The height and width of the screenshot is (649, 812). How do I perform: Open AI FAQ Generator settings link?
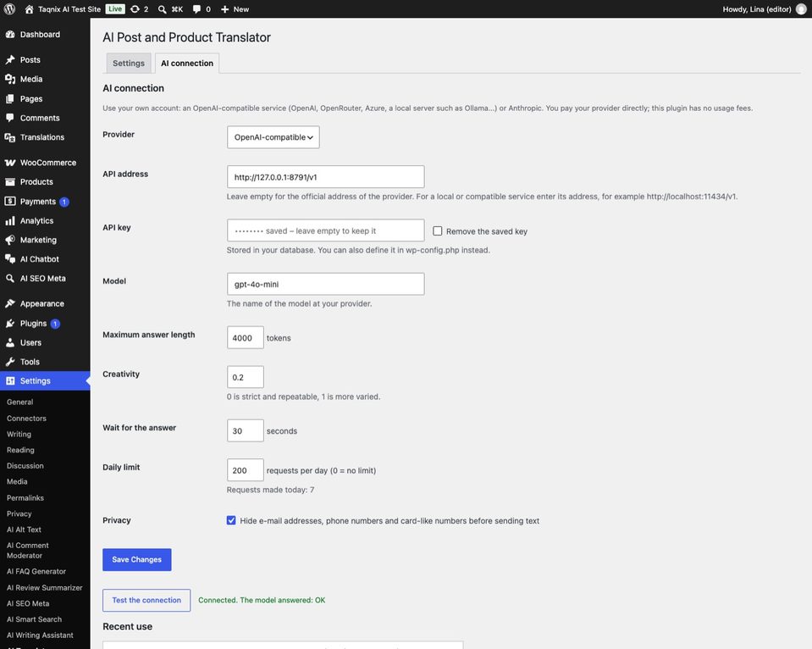coord(36,571)
